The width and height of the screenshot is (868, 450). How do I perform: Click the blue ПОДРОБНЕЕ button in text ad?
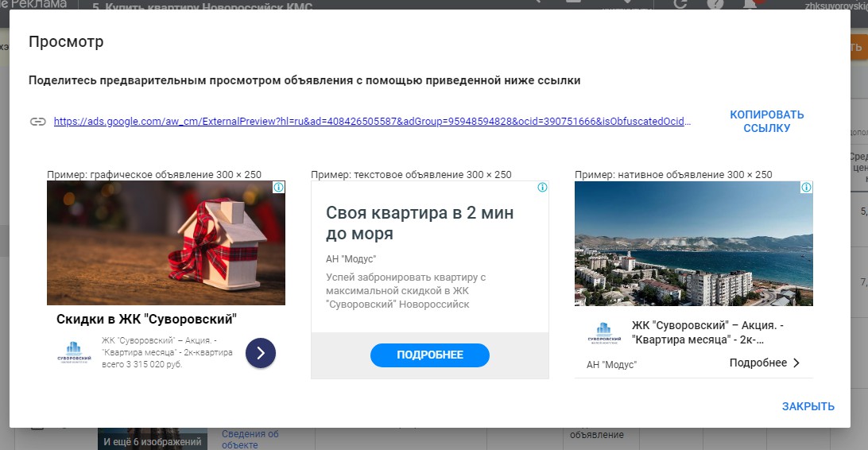(x=430, y=355)
